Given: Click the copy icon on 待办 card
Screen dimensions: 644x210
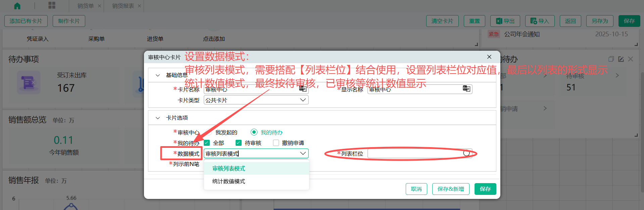Looking at the screenshot, I should [611, 59].
